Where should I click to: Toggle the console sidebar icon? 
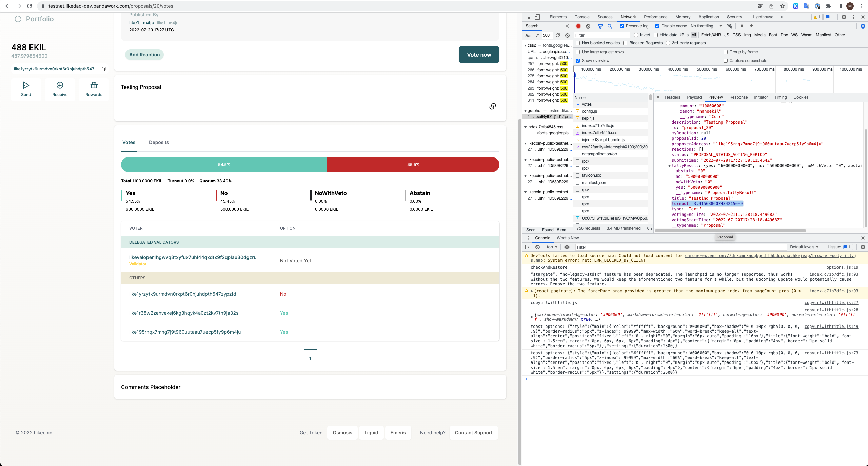pyautogui.click(x=528, y=247)
